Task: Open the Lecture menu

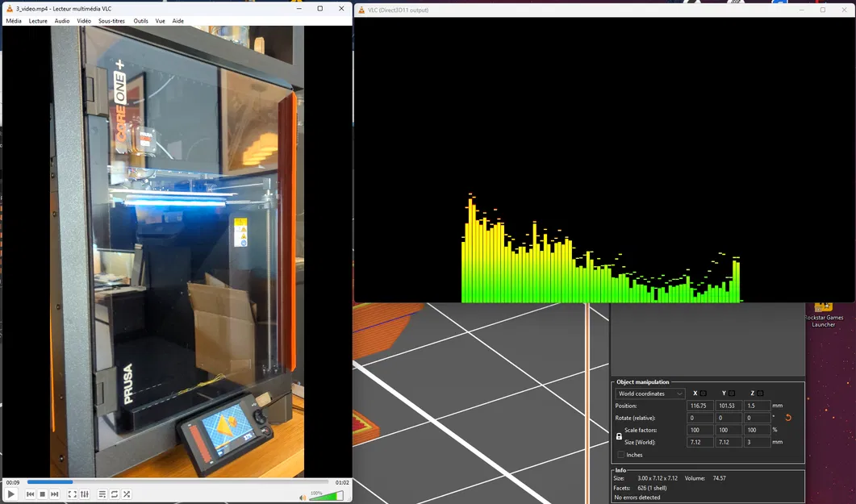Action: click(38, 21)
